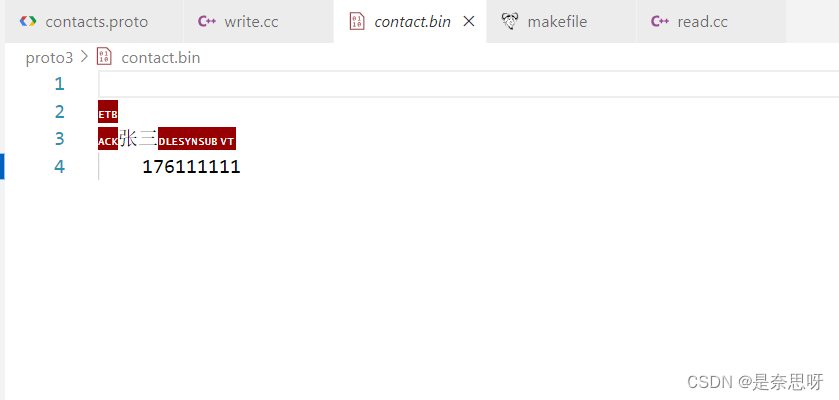Click the ETB control character on line 2
This screenshot has width=839, height=400.
pyautogui.click(x=108, y=111)
